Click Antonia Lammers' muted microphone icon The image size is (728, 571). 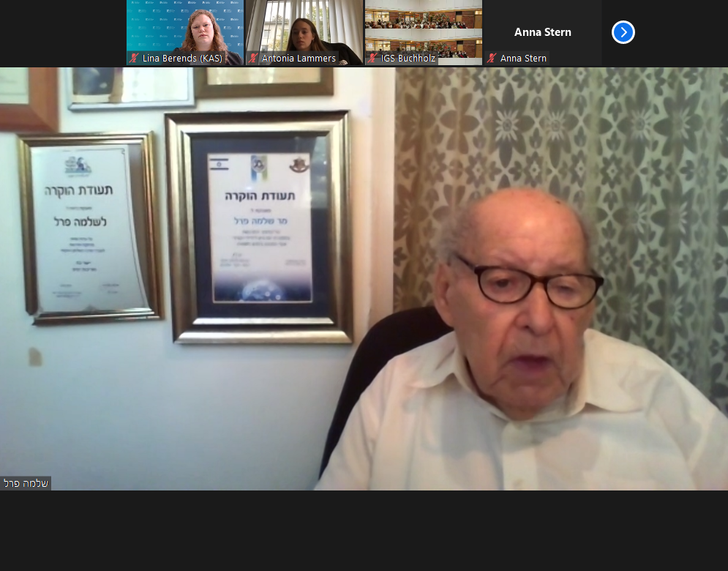point(254,59)
